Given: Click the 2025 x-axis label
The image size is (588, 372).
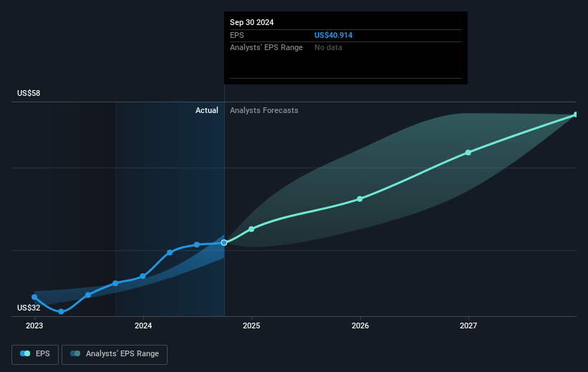Looking at the screenshot, I should tap(251, 325).
